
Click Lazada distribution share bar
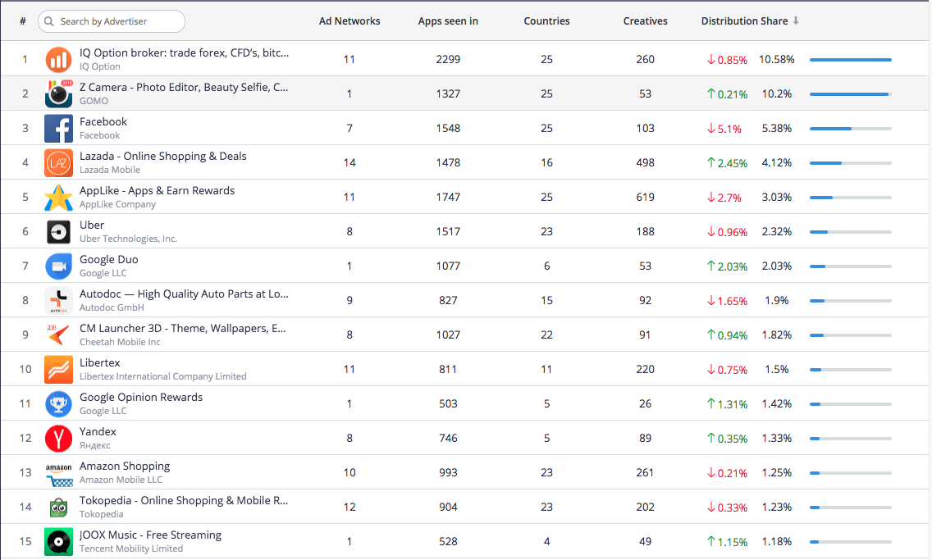[851, 162]
